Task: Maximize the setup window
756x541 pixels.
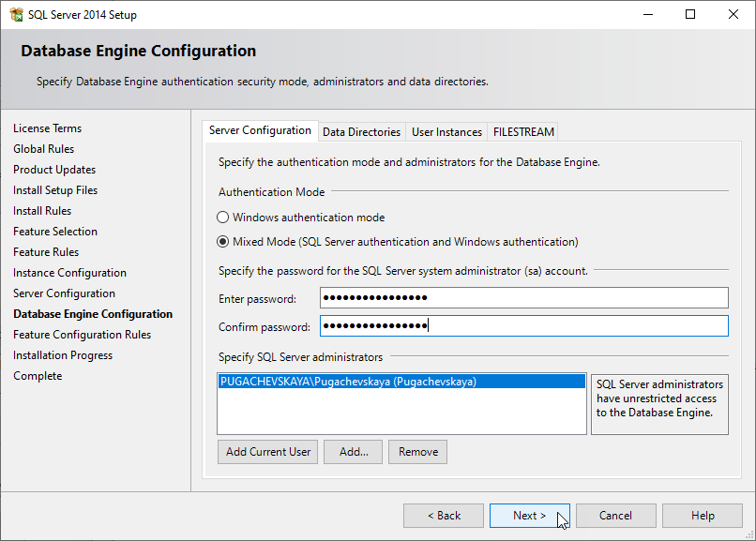Action: pyautogui.click(x=690, y=15)
